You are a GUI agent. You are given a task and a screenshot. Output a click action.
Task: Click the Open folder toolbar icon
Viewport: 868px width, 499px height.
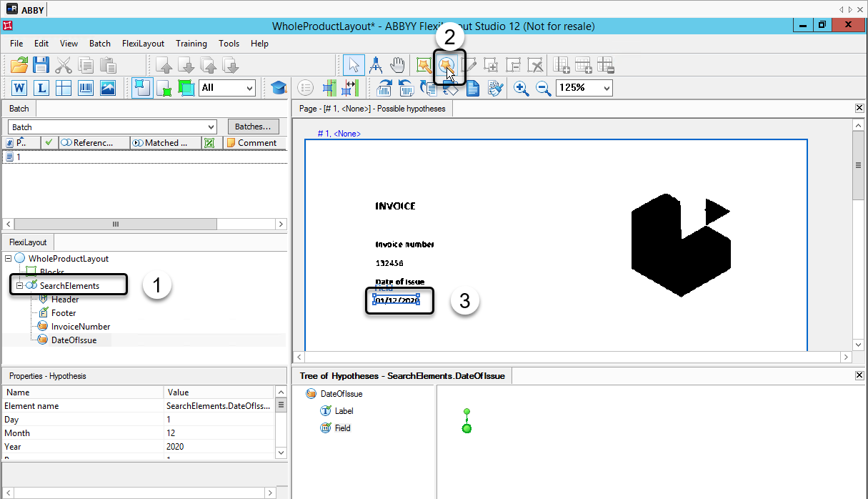point(19,66)
